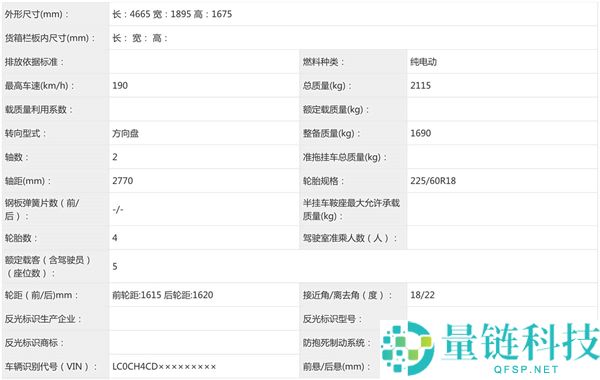Select the value 前轮距:1615 后轮距:1620
This screenshot has width=600, height=380.
163,295
